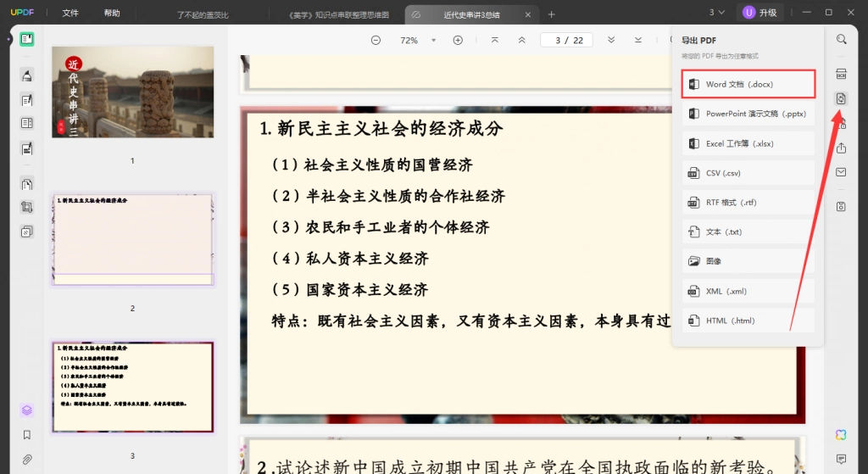Open the 文件 menu
The width and height of the screenshot is (868, 474).
click(x=70, y=13)
